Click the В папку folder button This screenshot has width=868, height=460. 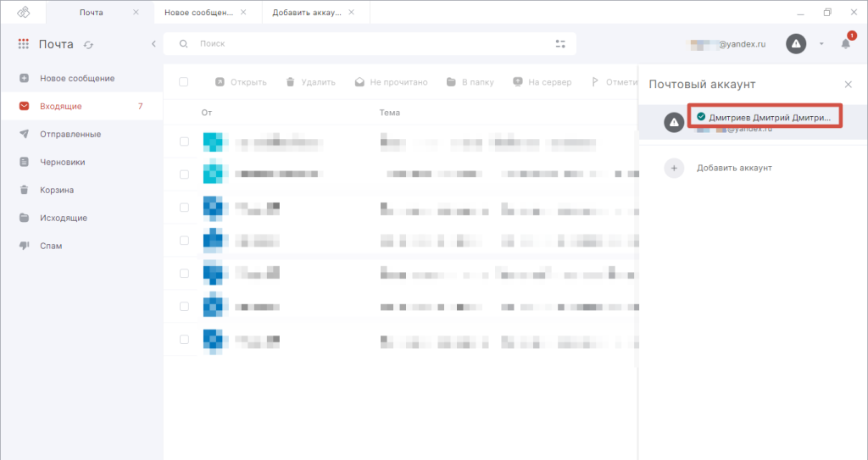(470, 82)
